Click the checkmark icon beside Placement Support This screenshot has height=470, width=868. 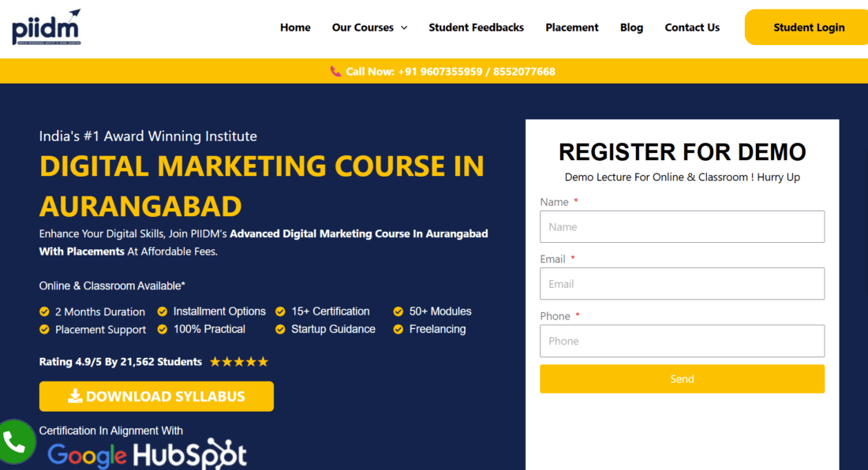tap(45, 330)
